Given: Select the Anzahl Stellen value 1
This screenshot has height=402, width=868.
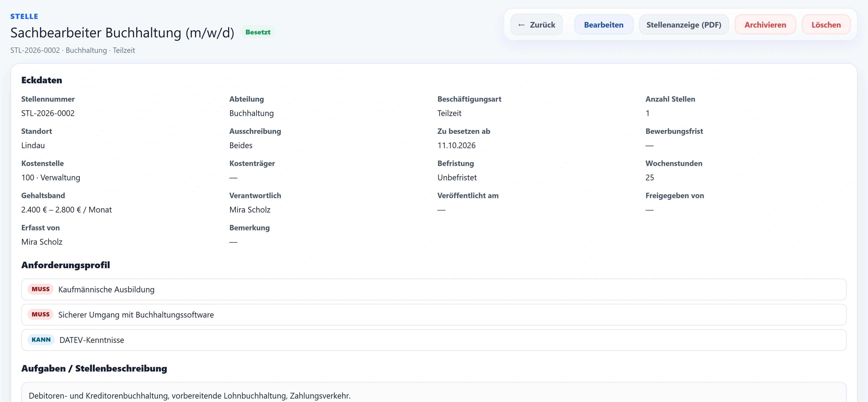Looking at the screenshot, I should coord(647,113).
